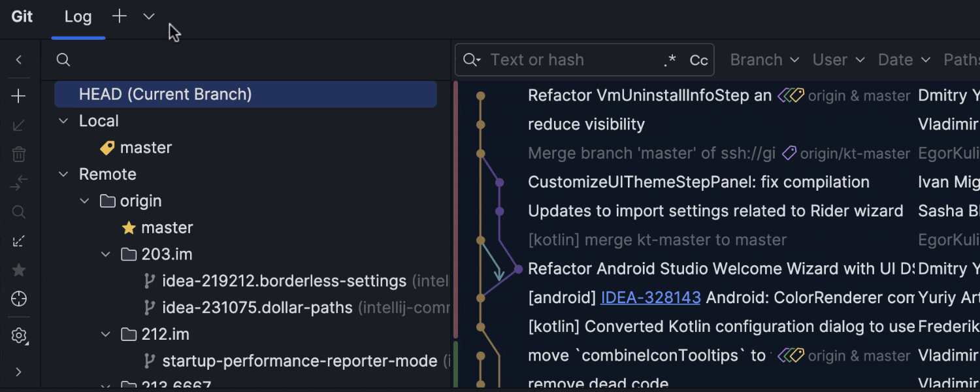Open the User filter dropdown
This screenshot has height=392, width=980.
point(838,60)
